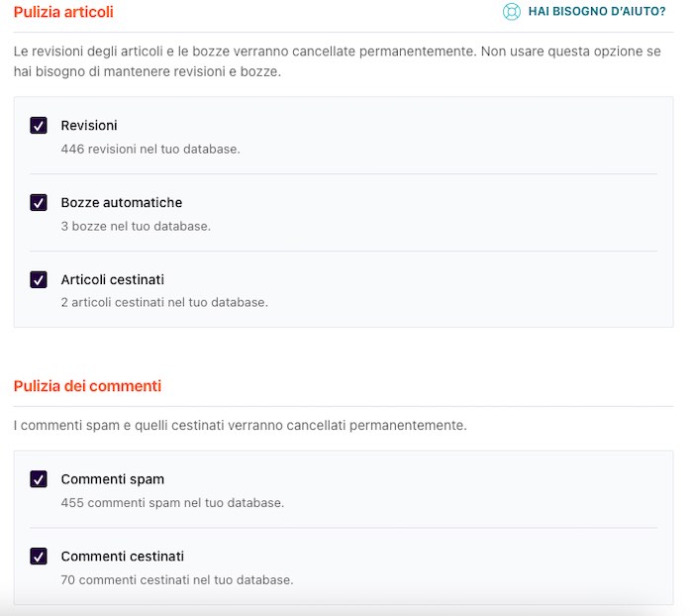Untick the Commenti spam checkbox

pos(39,479)
